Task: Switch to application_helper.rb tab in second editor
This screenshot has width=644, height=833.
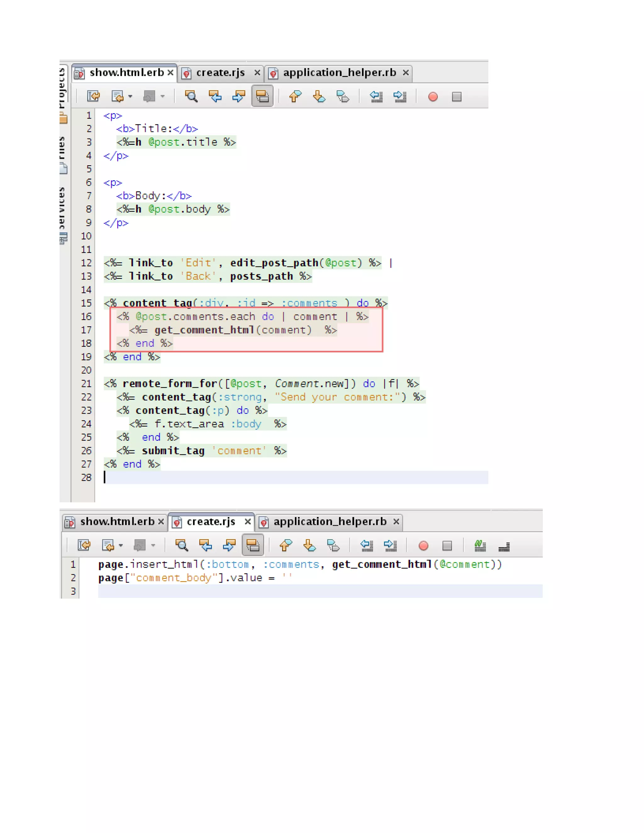Action: [330, 522]
